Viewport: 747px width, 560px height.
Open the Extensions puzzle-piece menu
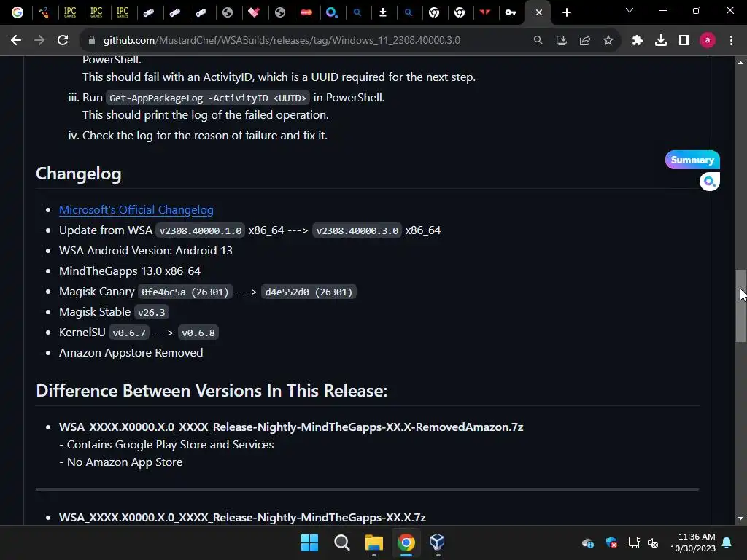638,41
